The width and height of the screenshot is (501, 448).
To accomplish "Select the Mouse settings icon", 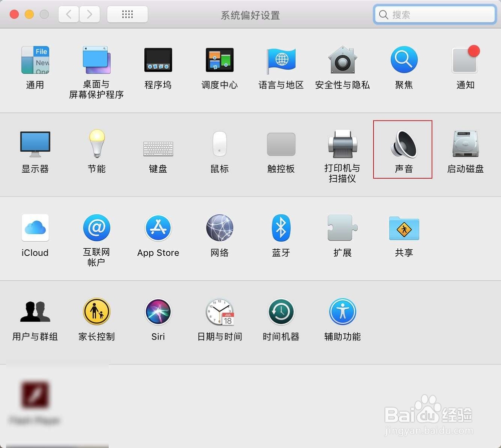I will click(219, 144).
